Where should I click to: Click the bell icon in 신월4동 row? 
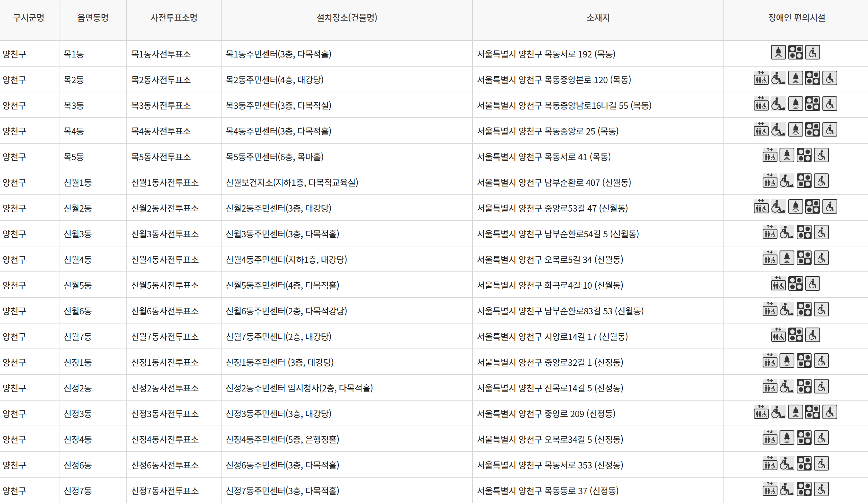tap(787, 258)
